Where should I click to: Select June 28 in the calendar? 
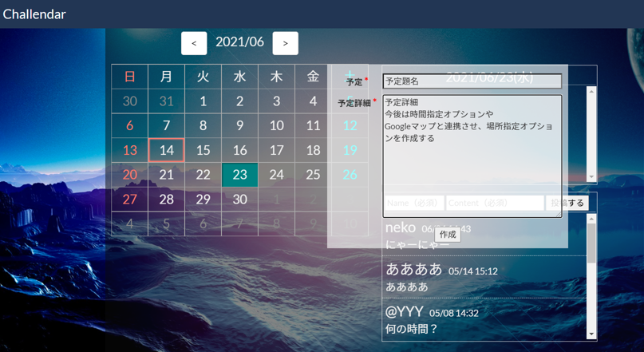pos(166,200)
